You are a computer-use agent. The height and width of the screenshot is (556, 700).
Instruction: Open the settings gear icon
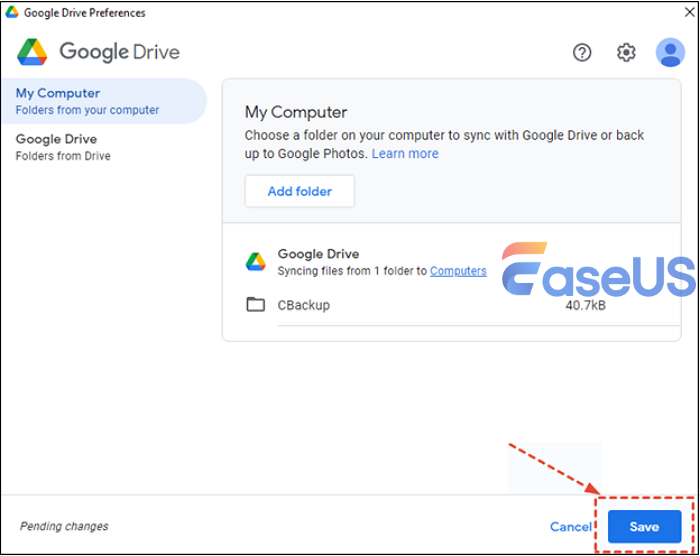coord(626,53)
